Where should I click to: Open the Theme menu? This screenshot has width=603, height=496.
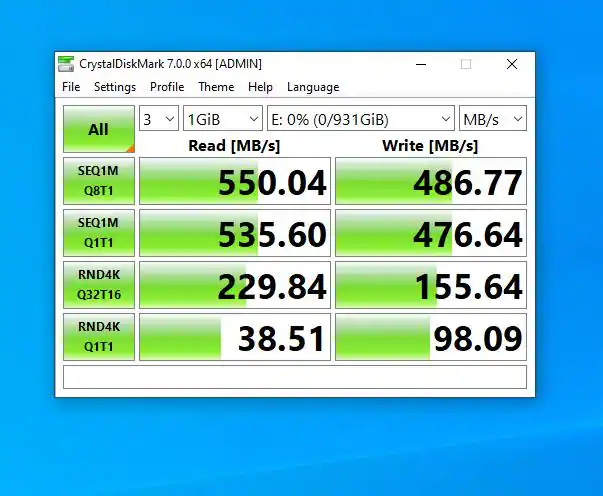click(x=216, y=87)
